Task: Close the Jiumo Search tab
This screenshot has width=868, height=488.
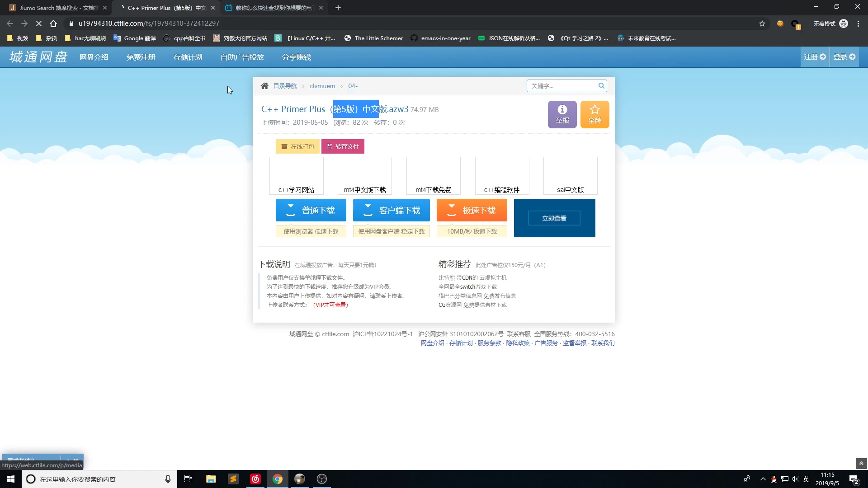Action: coord(105,8)
